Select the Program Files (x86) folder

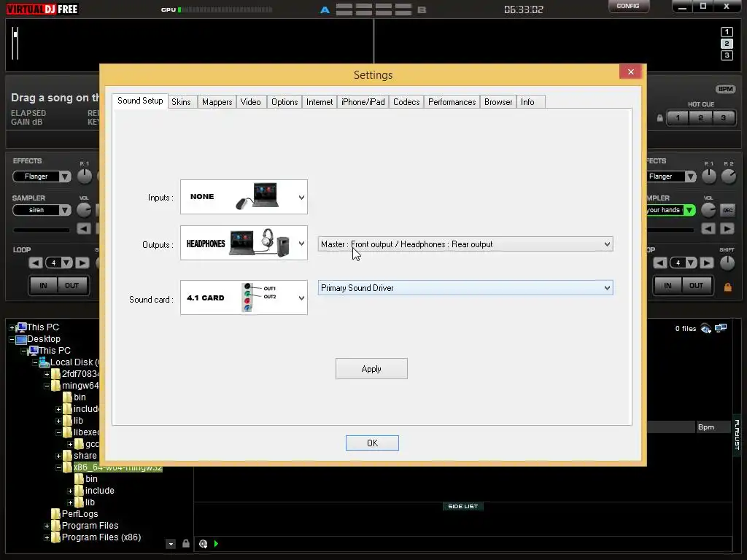click(101, 537)
